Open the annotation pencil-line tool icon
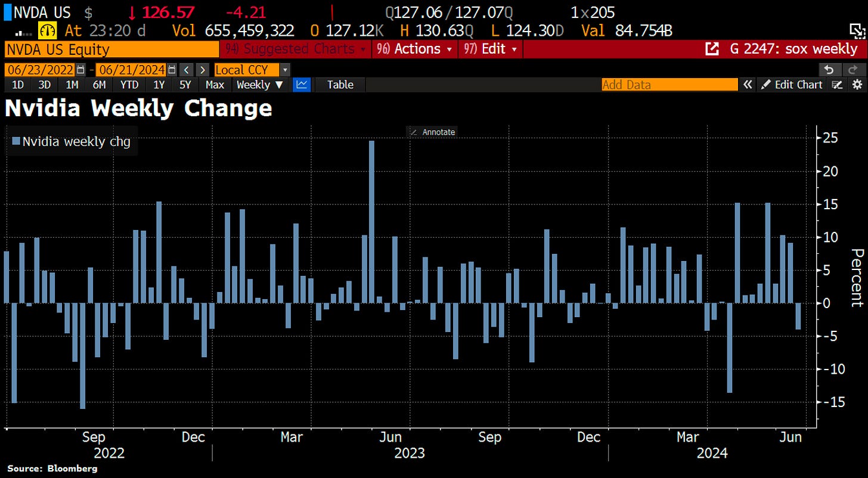Image resolution: width=868 pixels, height=478 pixels. tap(838, 85)
